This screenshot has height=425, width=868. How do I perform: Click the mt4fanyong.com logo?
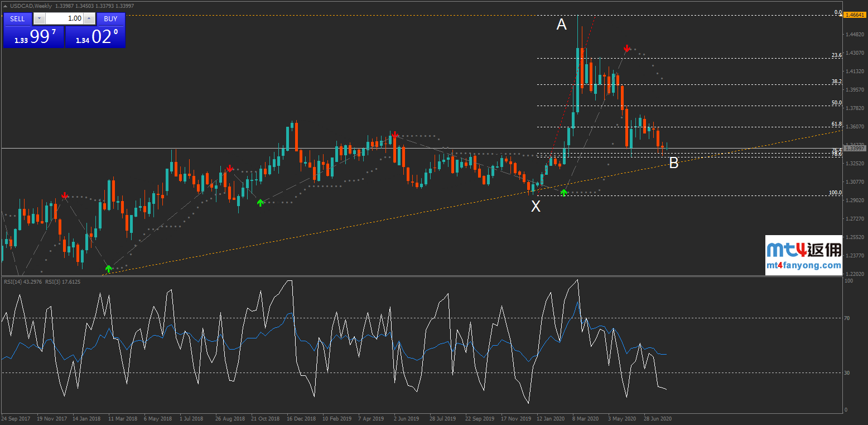803,255
